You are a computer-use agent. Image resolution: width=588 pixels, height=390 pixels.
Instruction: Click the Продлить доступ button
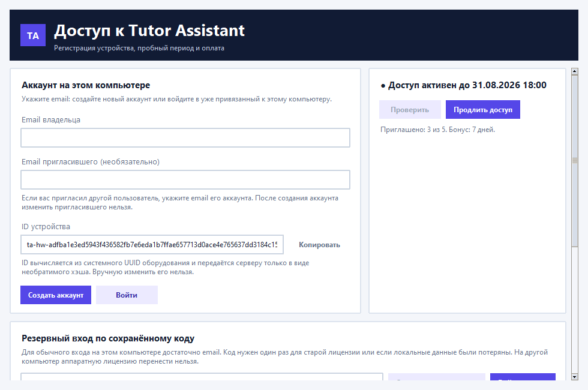coord(483,110)
